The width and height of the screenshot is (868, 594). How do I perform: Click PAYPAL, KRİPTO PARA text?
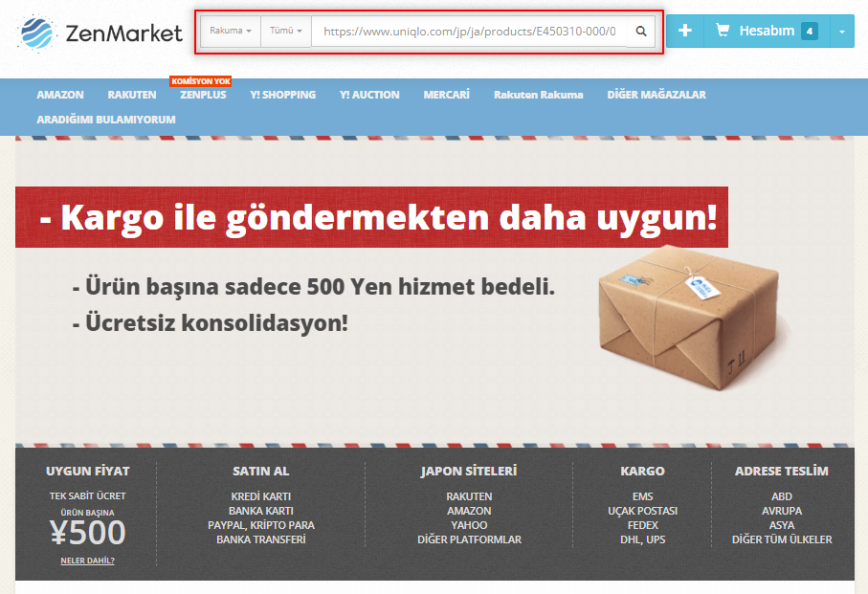(x=260, y=525)
